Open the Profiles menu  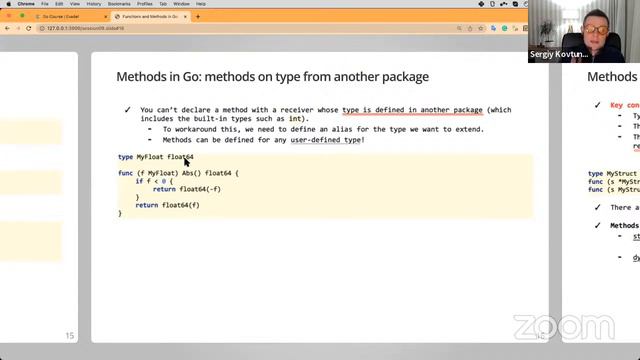[x=144, y=4]
